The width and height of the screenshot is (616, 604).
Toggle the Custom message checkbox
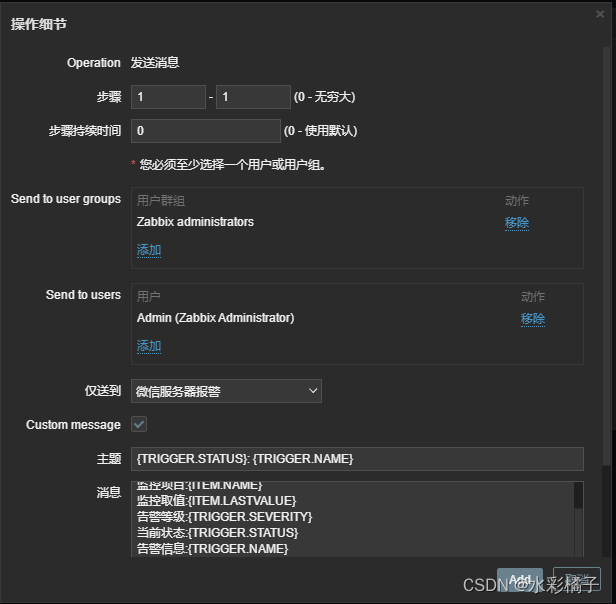point(139,424)
